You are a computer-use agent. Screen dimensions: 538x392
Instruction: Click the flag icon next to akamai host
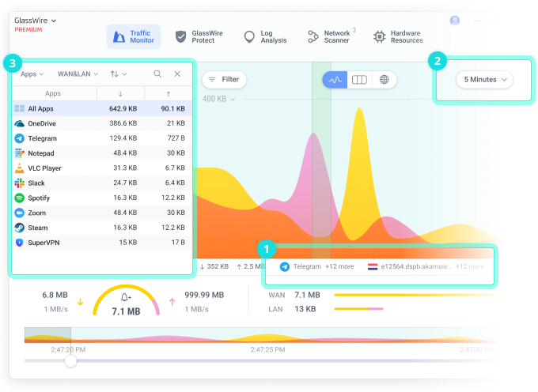coord(373,266)
